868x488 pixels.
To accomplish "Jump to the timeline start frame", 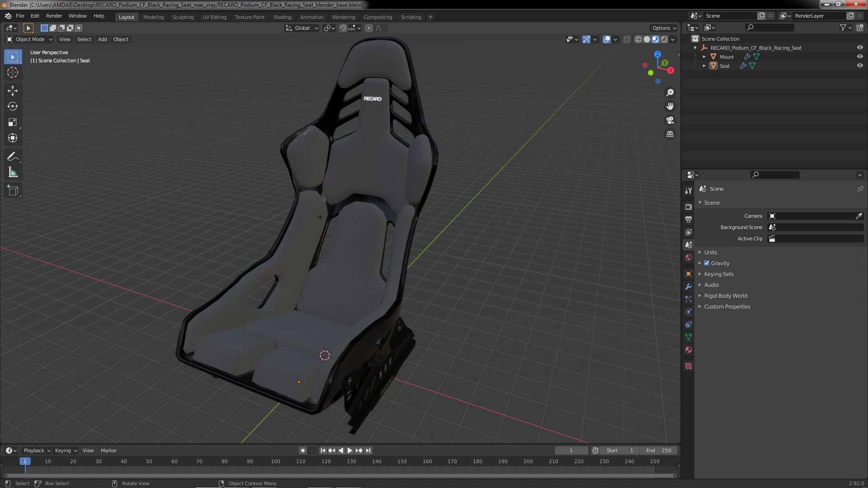I will (323, 450).
